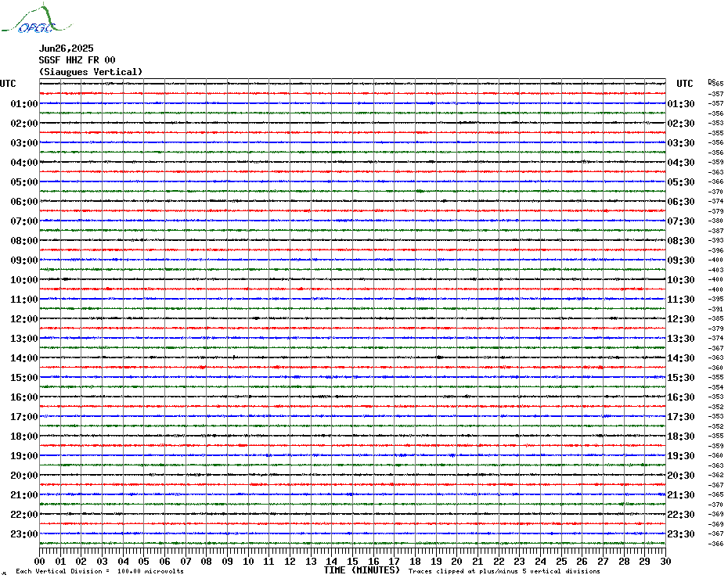Viewport: 728px width, 582px height.
Task: Click the "01:30" right time label
Action: coord(681,103)
